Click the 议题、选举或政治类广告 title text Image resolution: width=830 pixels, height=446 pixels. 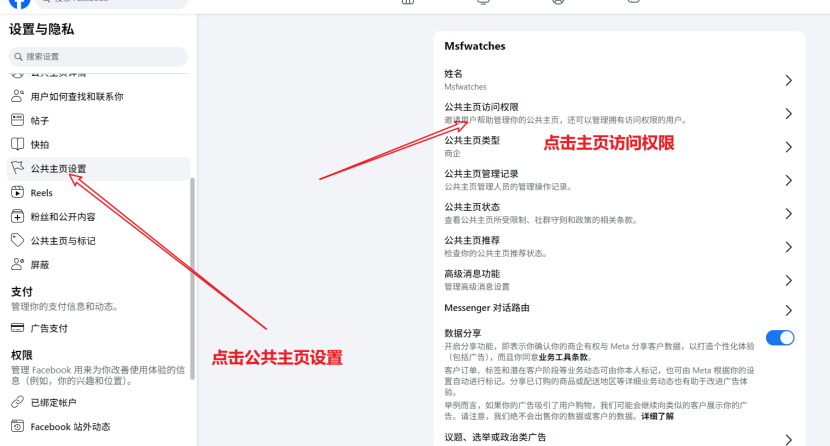(495, 437)
